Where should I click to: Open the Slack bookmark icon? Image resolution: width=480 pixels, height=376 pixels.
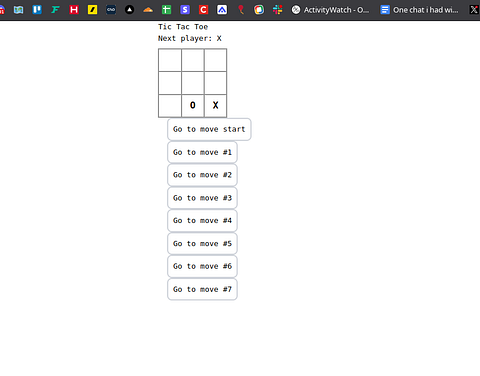pos(277,10)
